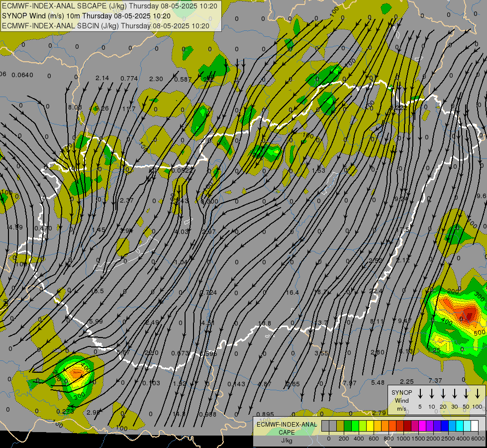Click the value 0.0640 on the map
This screenshot has width=487, height=448.
coord(22,75)
